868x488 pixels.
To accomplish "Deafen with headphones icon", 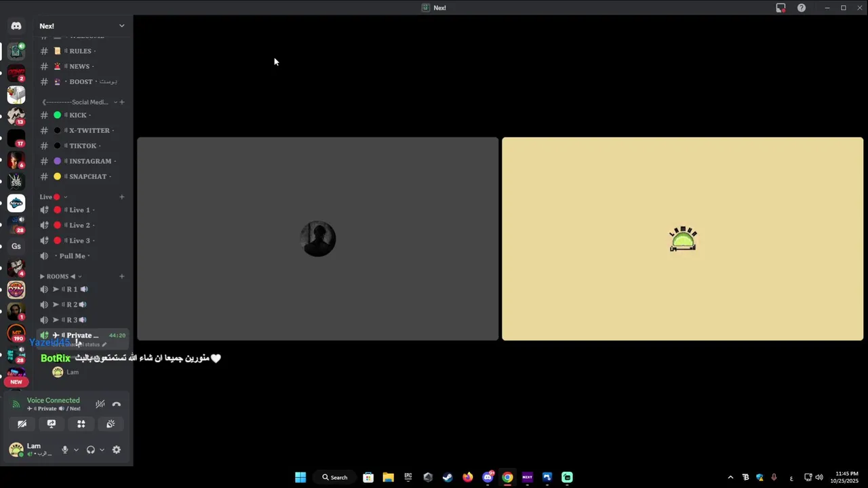I will tap(91, 449).
